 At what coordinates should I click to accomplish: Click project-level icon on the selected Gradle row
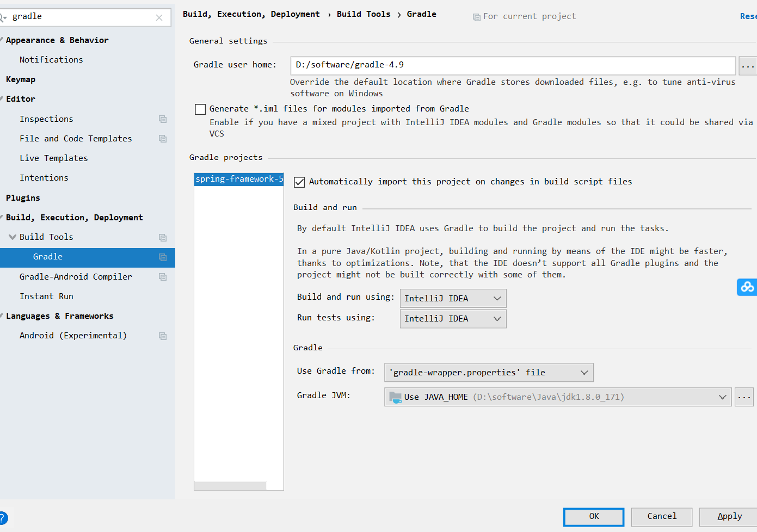coord(163,257)
